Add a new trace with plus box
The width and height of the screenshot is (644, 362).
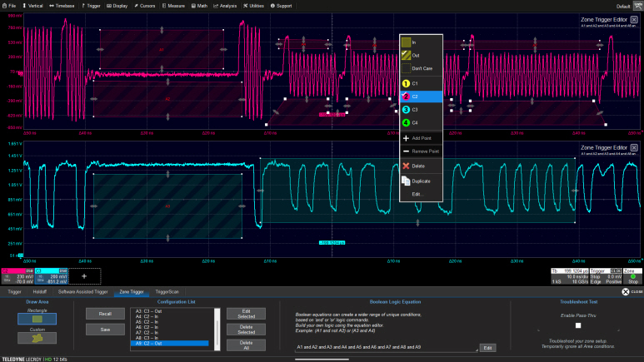(84, 276)
